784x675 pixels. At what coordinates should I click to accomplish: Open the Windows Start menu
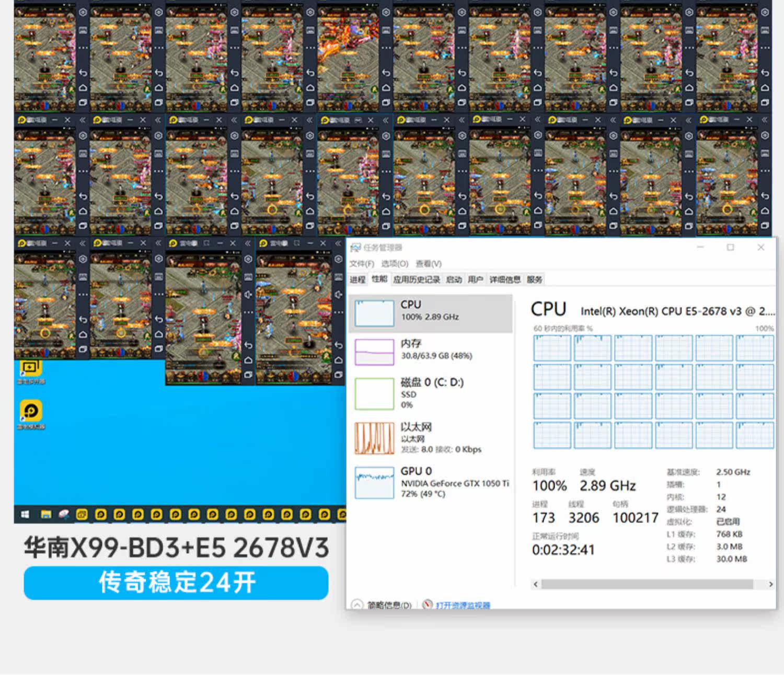(25, 515)
